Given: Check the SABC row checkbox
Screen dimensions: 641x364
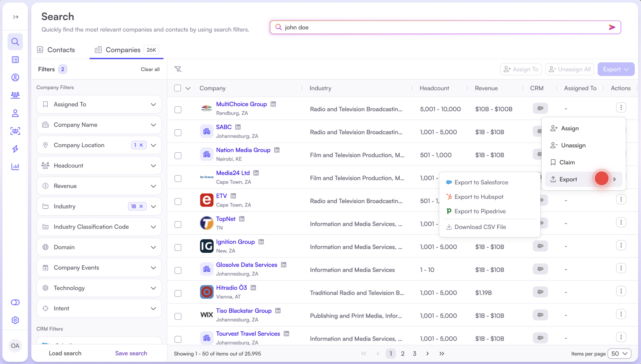Looking at the screenshot, I should click(178, 132).
